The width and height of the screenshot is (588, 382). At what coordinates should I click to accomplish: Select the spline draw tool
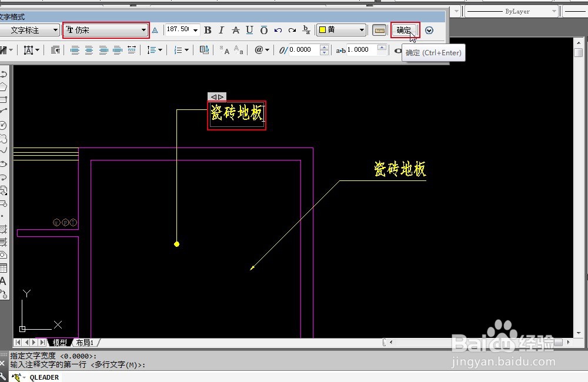[4, 150]
